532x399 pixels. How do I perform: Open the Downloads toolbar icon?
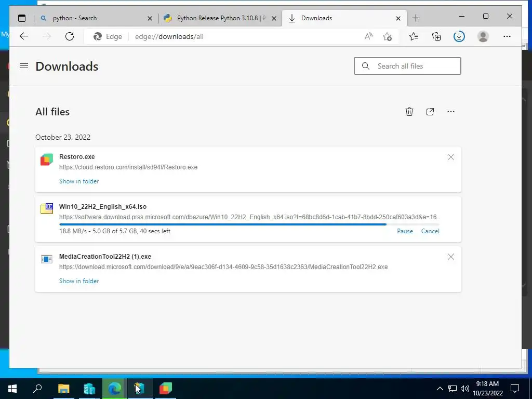pos(459,36)
